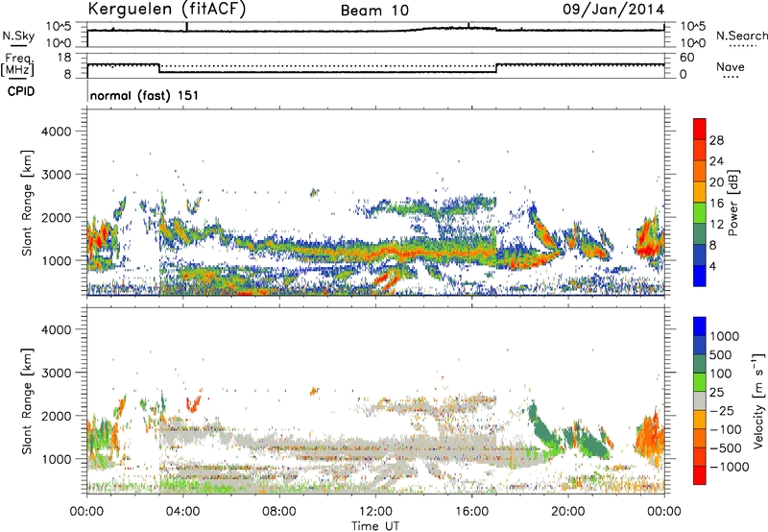Pick the bright blue above-1000 velocity swatch
768x532 pixels.
(x=700, y=326)
